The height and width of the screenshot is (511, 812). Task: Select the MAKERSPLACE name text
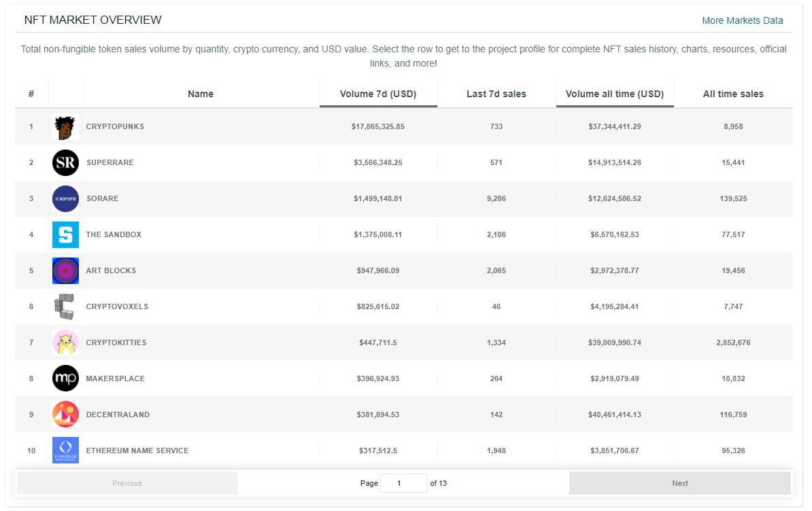coord(116,378)
